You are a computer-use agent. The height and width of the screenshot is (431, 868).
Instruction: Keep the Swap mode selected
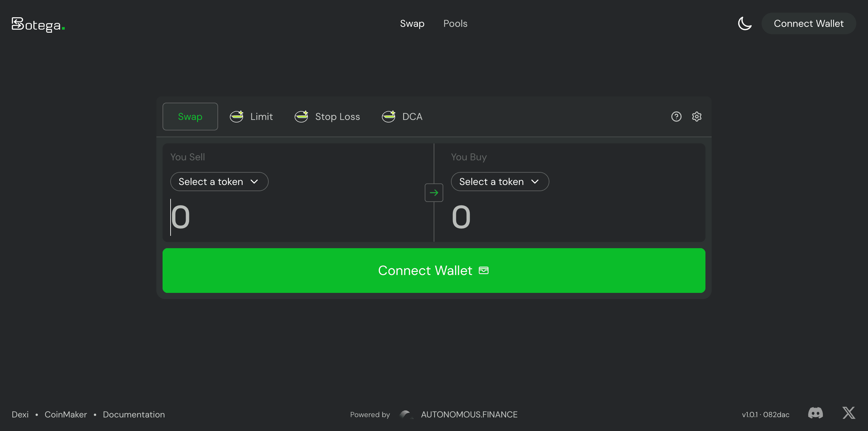point(190,117)
